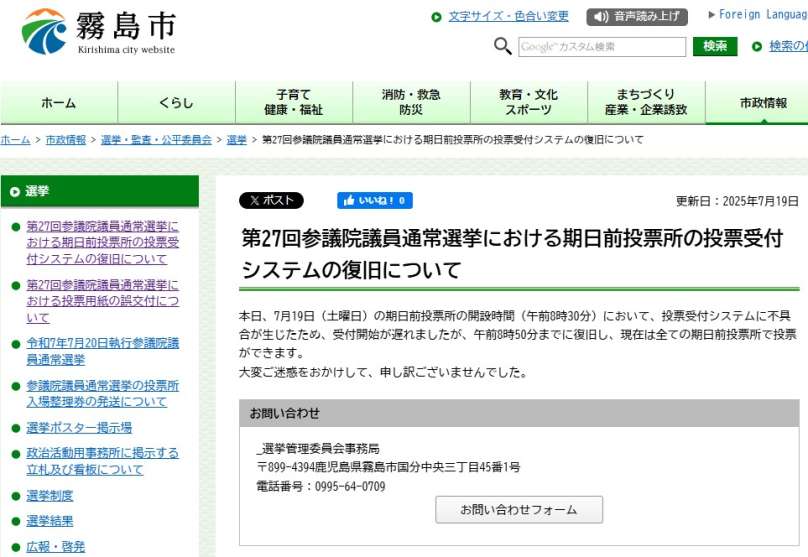Open 選挙制度 sidebar link

[x=49, y=496]
